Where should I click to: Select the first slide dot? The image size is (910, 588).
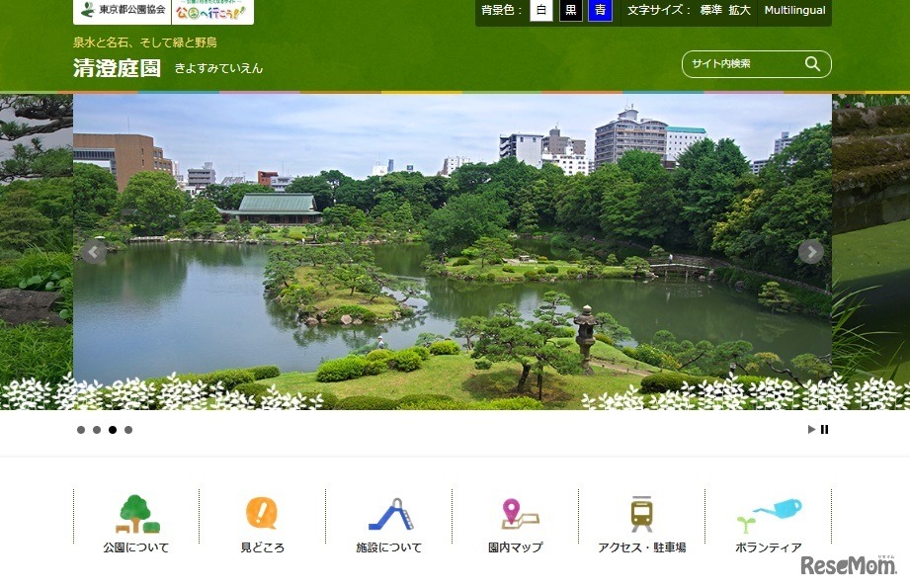81,430
